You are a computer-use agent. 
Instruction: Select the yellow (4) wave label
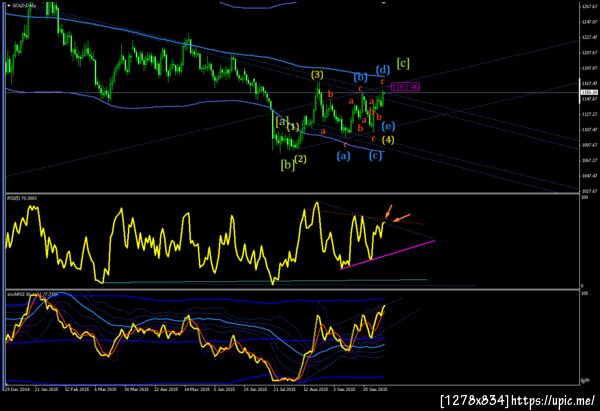[x=388, y=140]
